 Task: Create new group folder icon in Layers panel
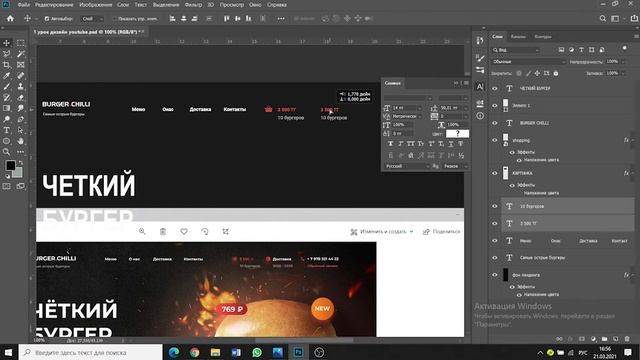click(604, 339)
